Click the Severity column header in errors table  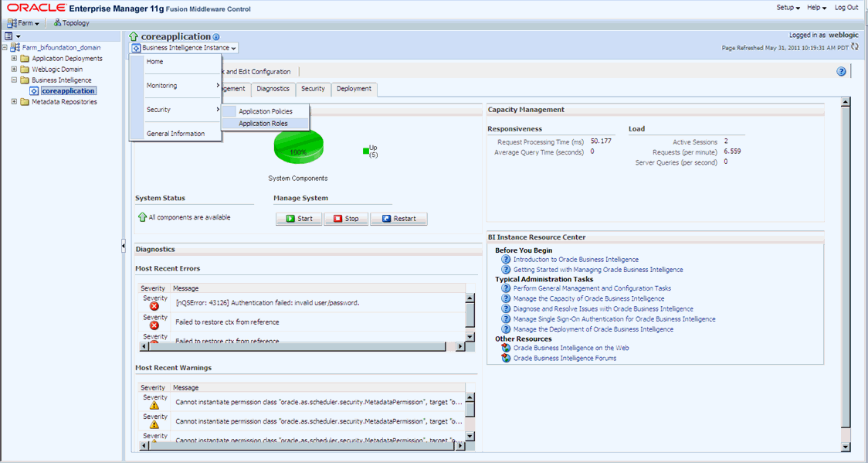coord(154,288)
